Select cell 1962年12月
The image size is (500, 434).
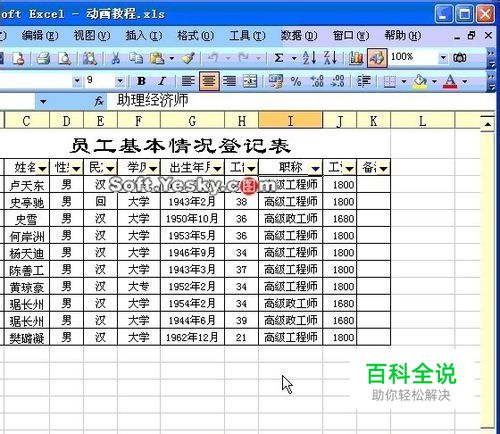tap(192, 337)
